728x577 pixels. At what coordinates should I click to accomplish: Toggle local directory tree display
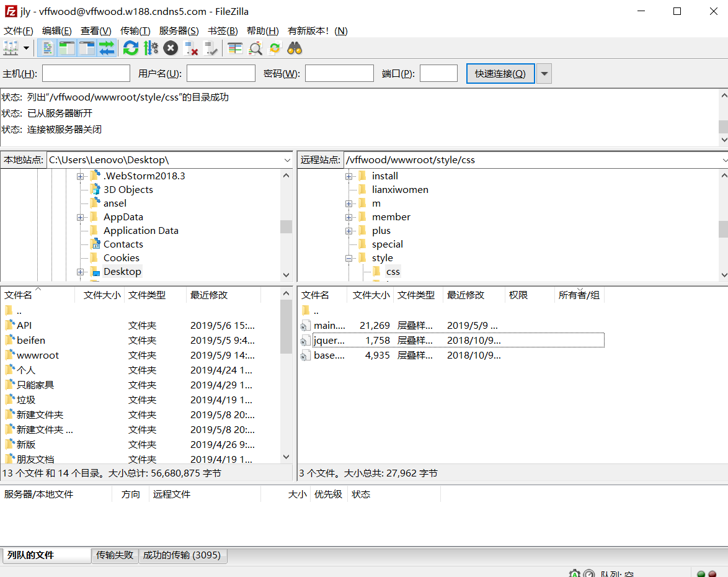[x=67, y=48]
